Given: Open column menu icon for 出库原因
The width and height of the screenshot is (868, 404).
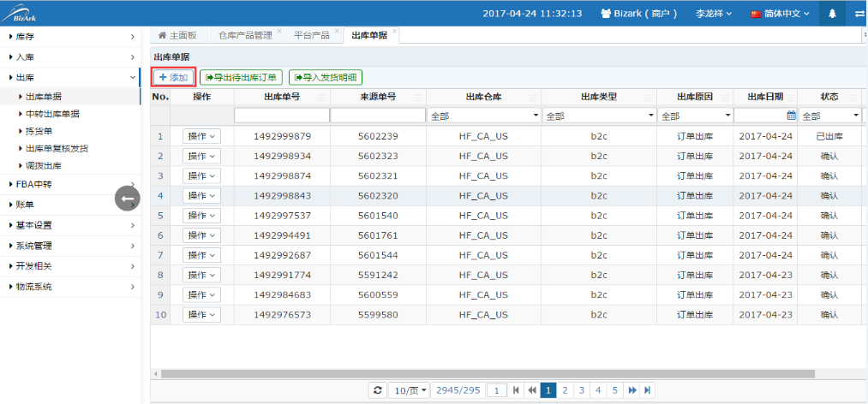Looking at the screenshot, I should point(726,98).
